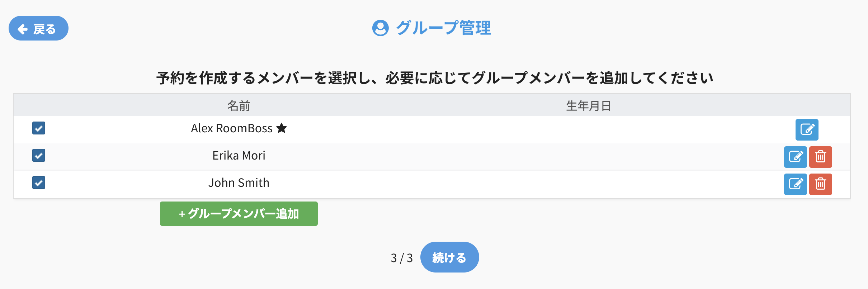
Task: Uncheck the Alex RoomBoss checkbox
Action: pos(39,128)
